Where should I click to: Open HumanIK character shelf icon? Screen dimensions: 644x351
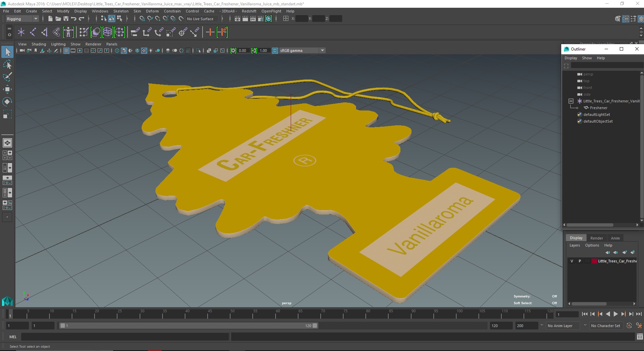tap(68, 32)
